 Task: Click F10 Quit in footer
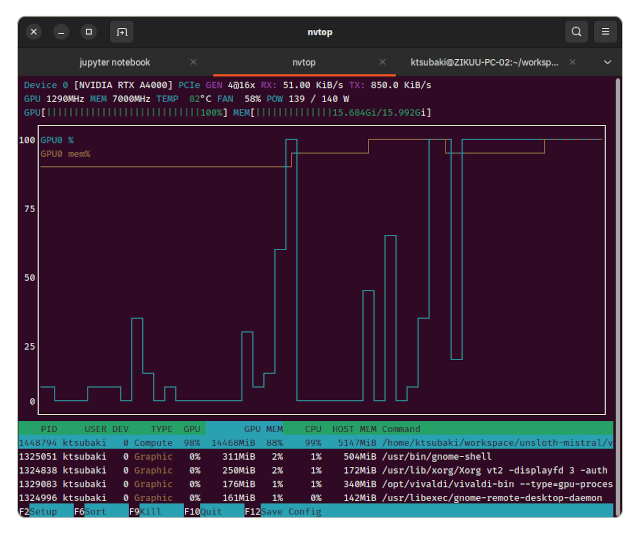click(x=203, y=511)
